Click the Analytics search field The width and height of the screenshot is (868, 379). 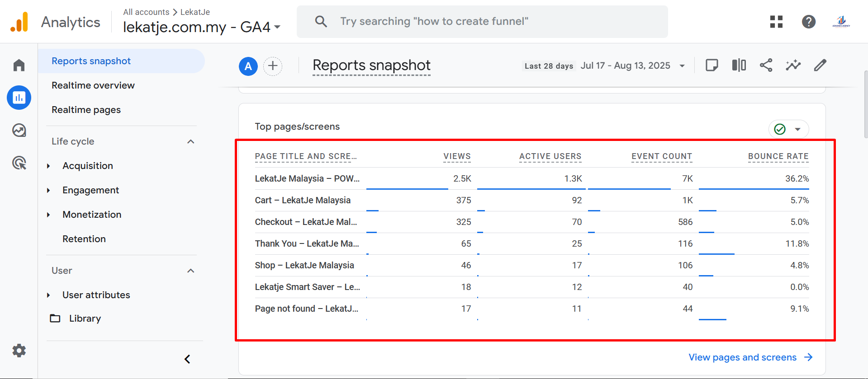pyautogui.click(x=482, y=22)
